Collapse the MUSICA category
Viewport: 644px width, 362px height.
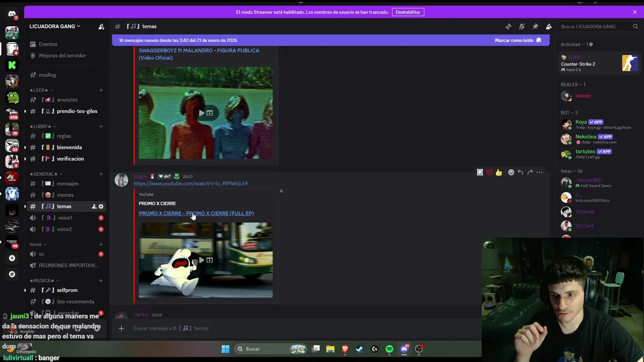pyautogui.click(x=44, y=281)
